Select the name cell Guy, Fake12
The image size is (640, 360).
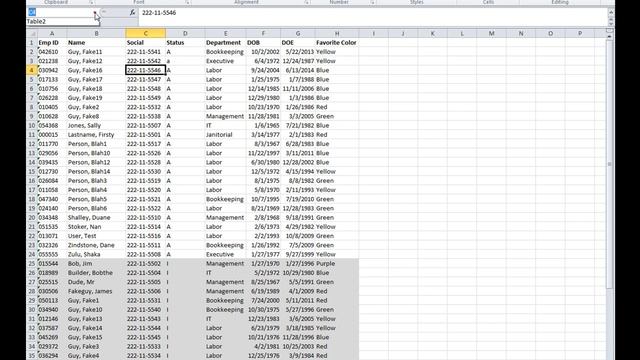pyautogui.click(x=96, y=61)
